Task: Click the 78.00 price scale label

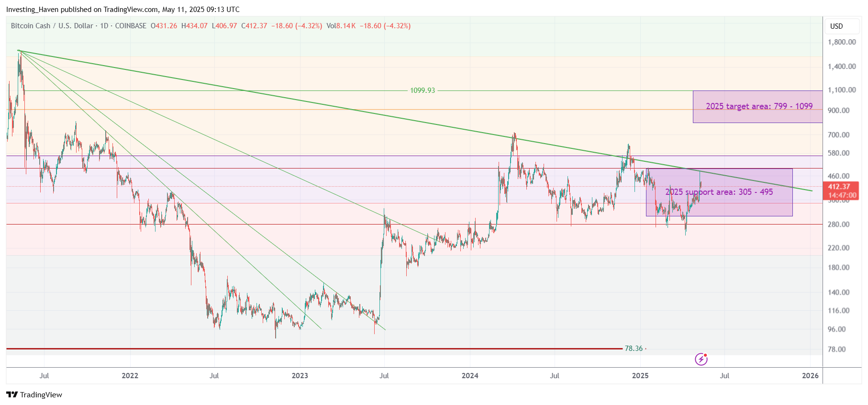Action: pyautogui.click(x=837, y=349)
